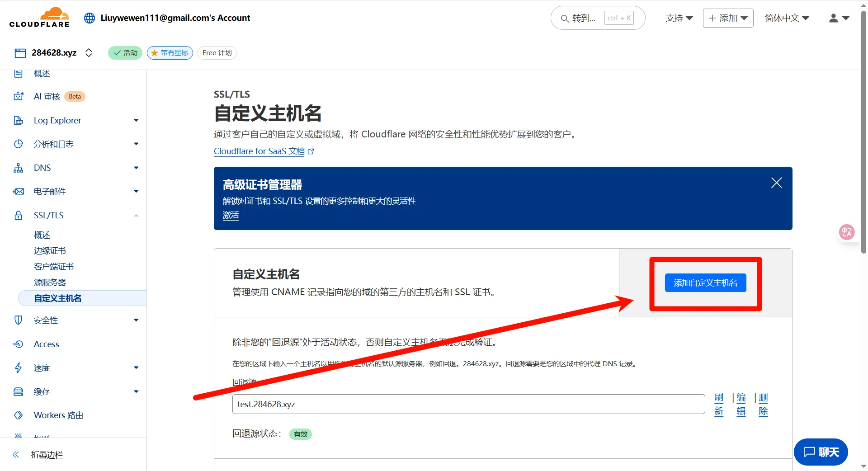868x471 pixels.
Task: Collapse sidebar with 折叠边栏
Action: coord(47,455)
